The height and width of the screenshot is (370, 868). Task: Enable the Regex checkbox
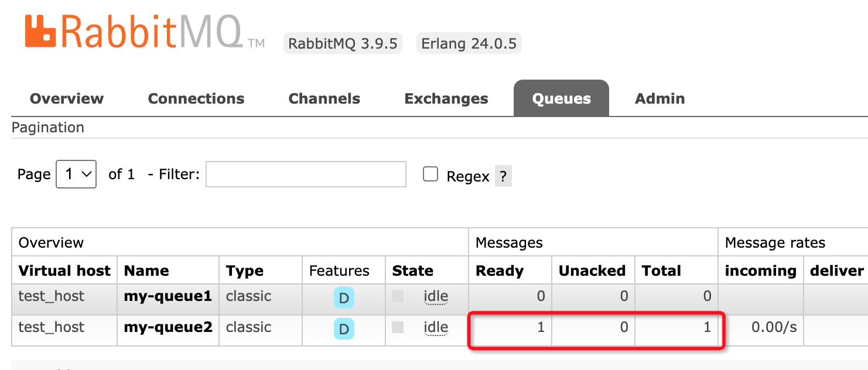431,173
